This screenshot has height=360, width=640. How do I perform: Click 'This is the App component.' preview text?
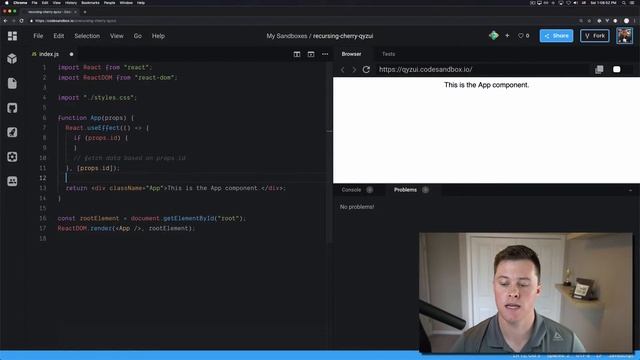pyautogui.click(x=486, y=85)
